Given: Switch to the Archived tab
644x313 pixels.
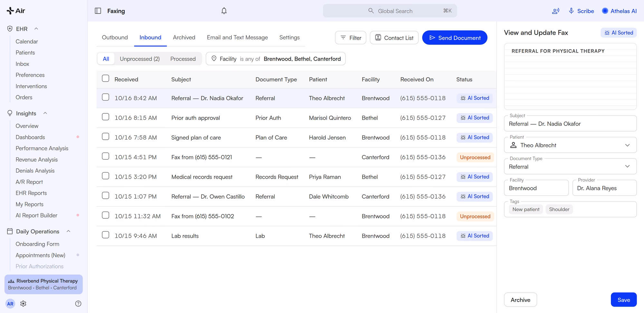Looking at the screenshot, I should (x=184, y=37).
